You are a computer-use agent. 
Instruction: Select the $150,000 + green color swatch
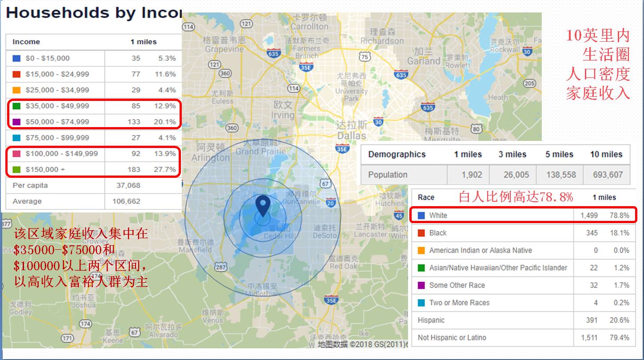[17, 169]
